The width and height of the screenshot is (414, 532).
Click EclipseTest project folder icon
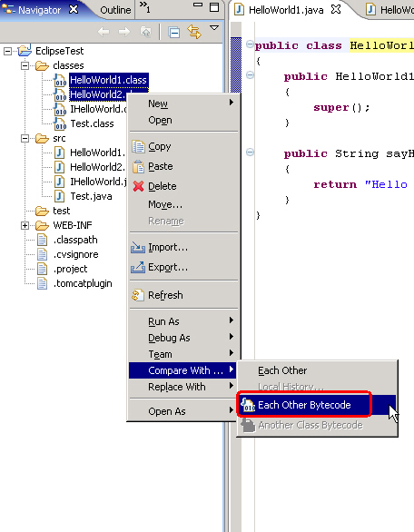[25, 50]
